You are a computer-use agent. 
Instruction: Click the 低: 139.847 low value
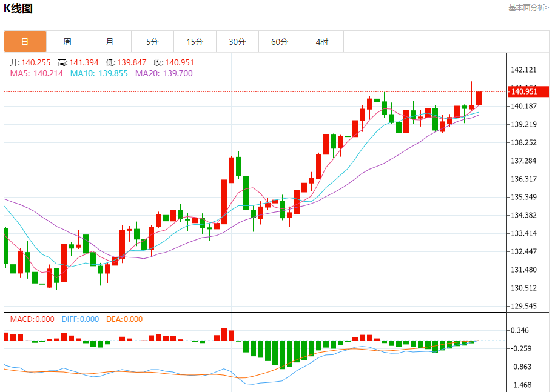[x=126, y=62]
